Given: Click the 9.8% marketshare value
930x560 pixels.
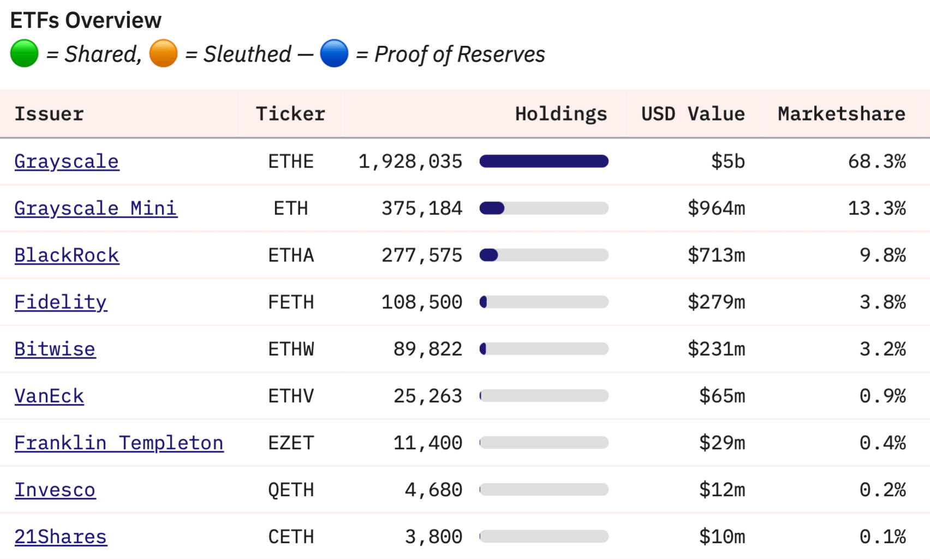Looking at the screenshot, I should (883, 255).
